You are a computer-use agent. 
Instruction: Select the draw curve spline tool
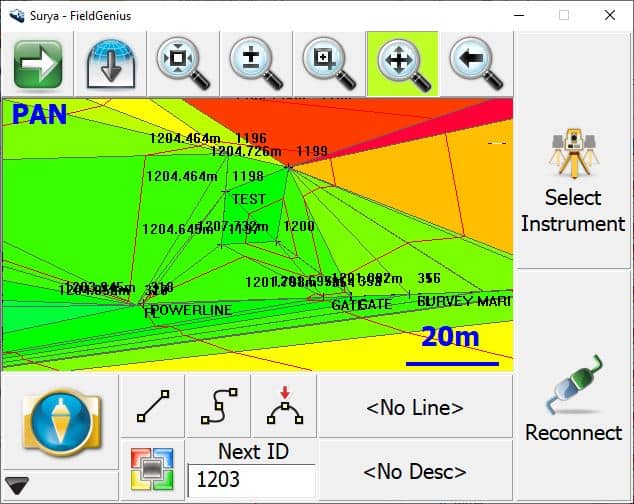click(219, 407)
